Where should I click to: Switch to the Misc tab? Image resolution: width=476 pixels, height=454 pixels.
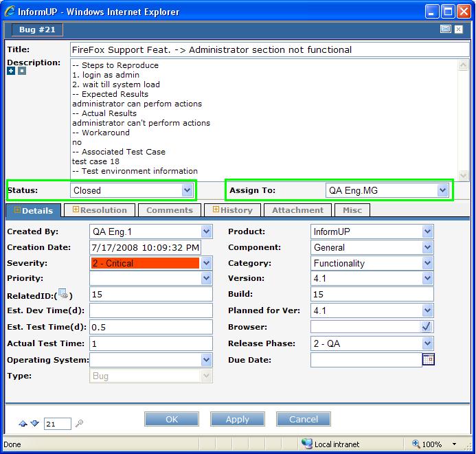352,210
